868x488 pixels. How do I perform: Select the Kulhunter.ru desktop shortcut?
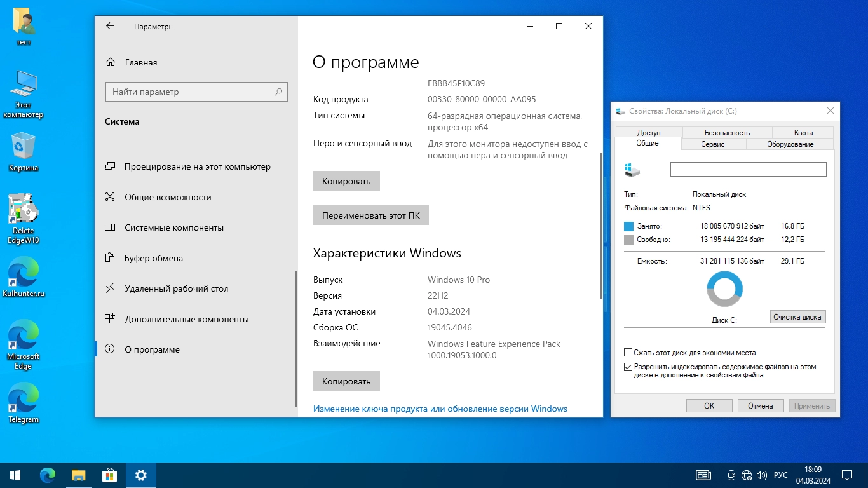pyautogui.click(x=24, y=277)
